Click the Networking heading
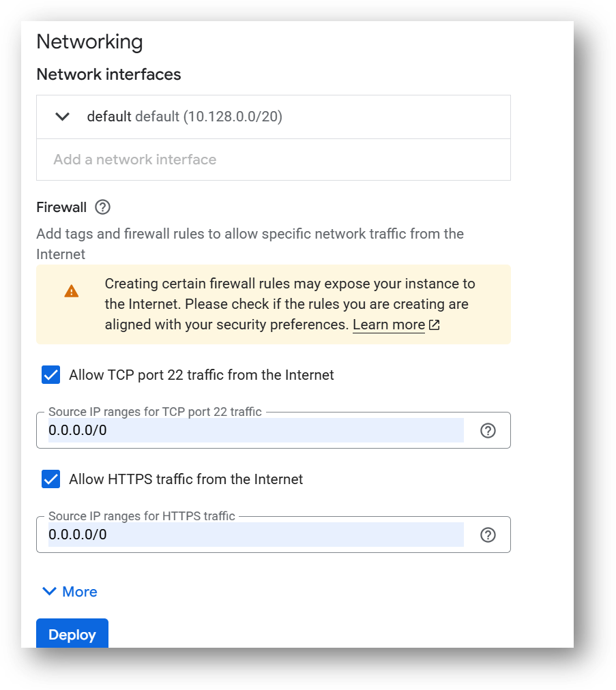Screen dimensions: 616x690 89,42
